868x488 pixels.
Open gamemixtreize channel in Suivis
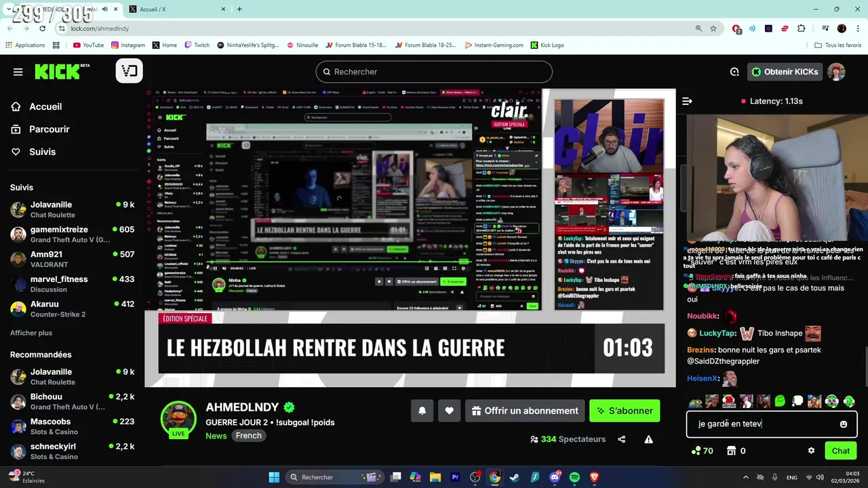click(72, 235)
